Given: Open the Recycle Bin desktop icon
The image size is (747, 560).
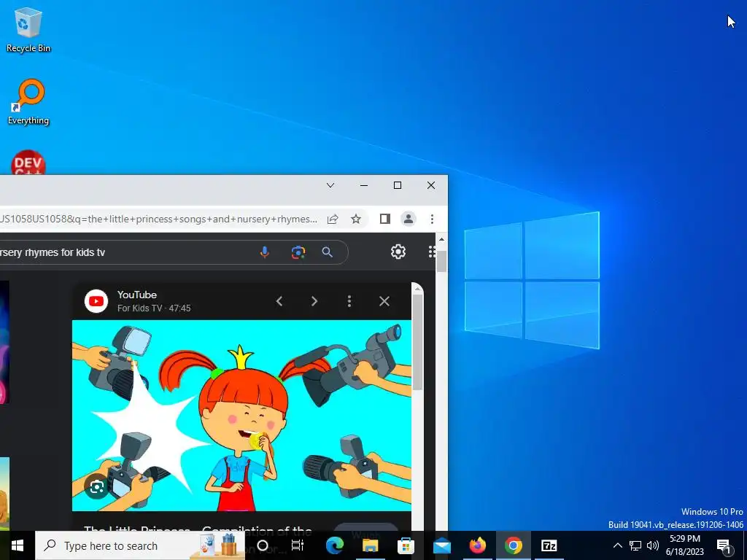Looking at the screenshot, I should [x=28, y=29].
